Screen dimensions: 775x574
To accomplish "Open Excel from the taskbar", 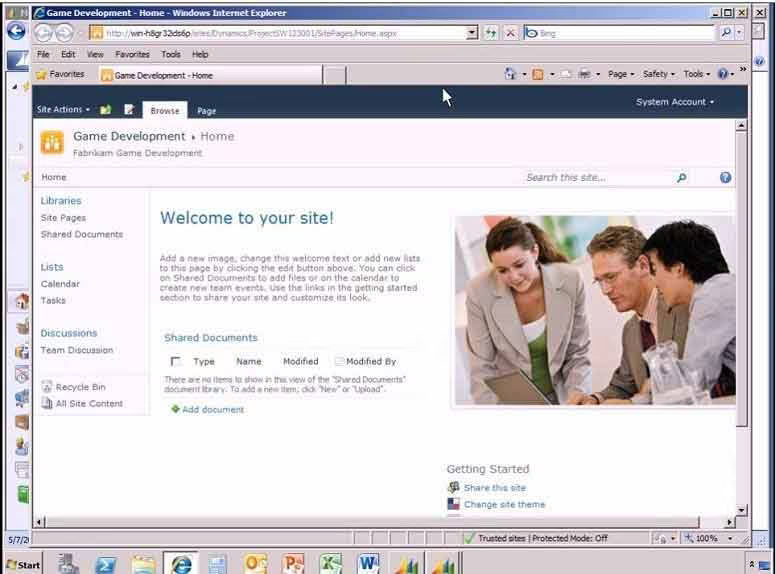I will (x=331, y=564).
